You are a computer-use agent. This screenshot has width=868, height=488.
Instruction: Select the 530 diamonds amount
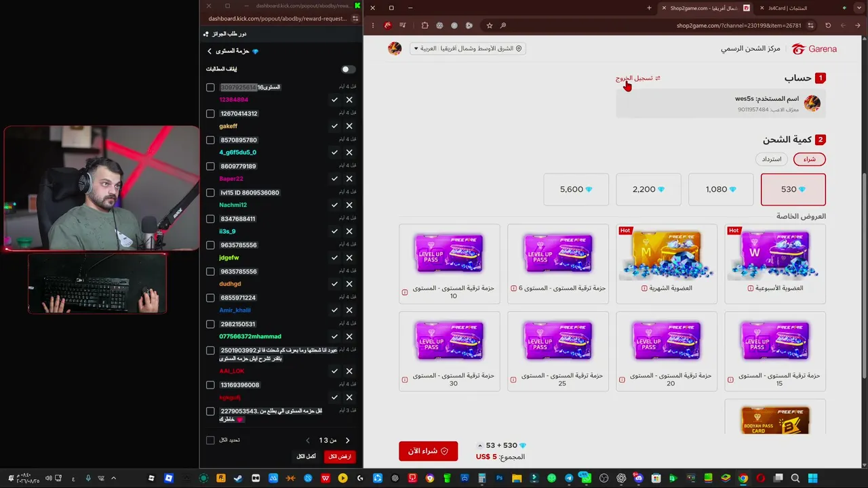tap(793, 189)
